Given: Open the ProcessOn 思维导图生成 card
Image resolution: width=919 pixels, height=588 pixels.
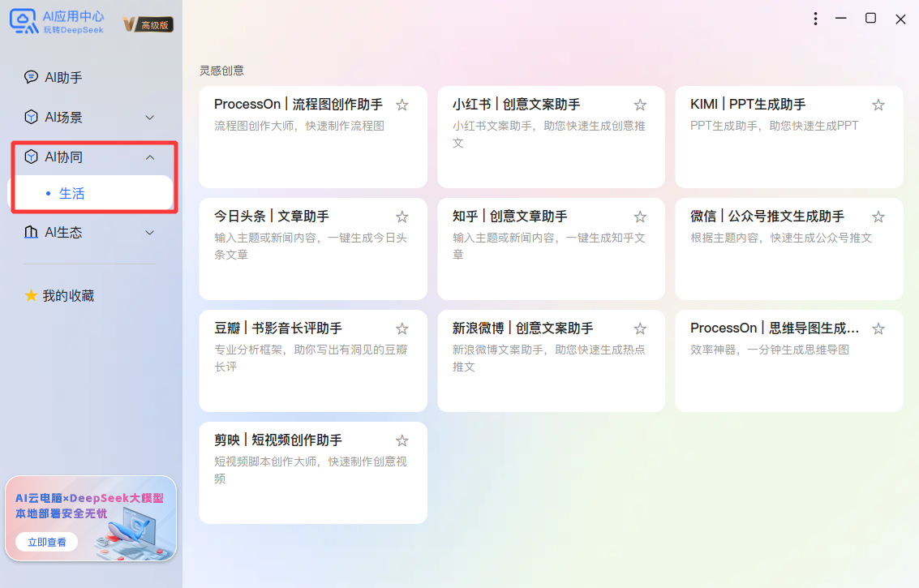Looking at the screenshot, I should 789,361.
